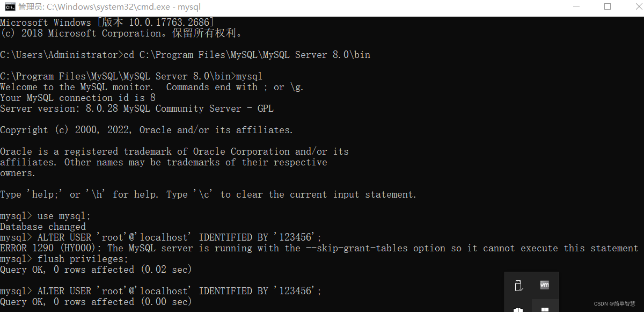Click the 'Welcome to the MySQL monitor' line
644x312 pixels.
pos(152,87)
